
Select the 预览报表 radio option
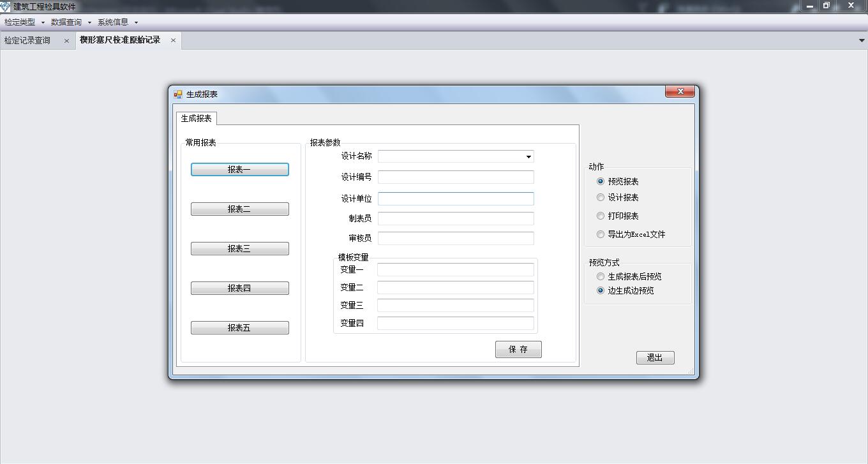tap(601, 181)
